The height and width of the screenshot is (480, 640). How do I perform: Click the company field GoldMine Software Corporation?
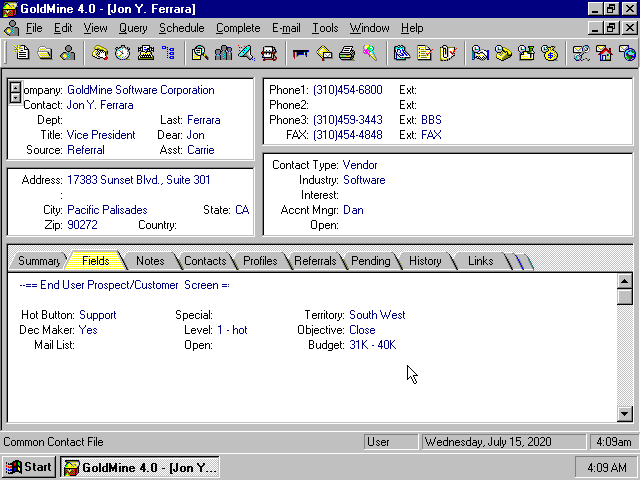click(x=141, y=90)
